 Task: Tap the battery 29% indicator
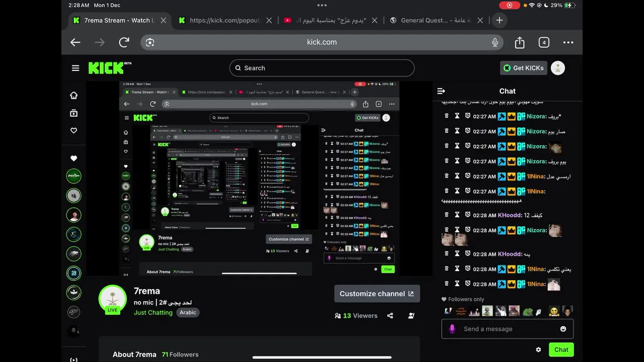point(562,5)
